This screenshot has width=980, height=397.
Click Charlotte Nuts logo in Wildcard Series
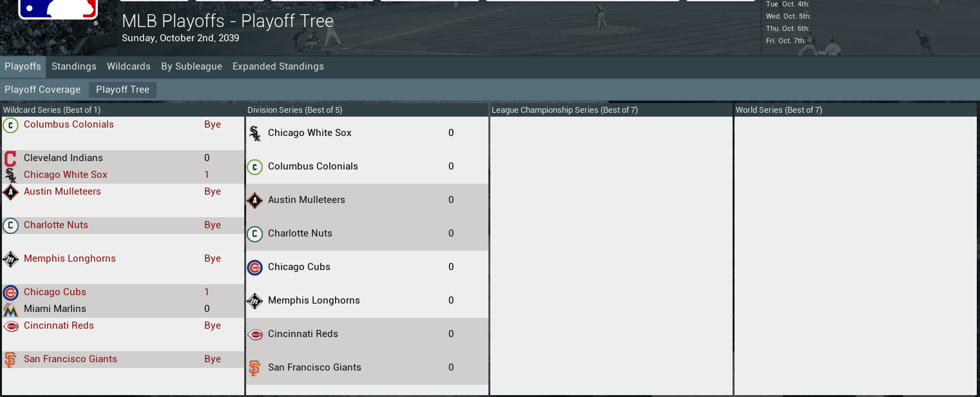click(10, 226)
